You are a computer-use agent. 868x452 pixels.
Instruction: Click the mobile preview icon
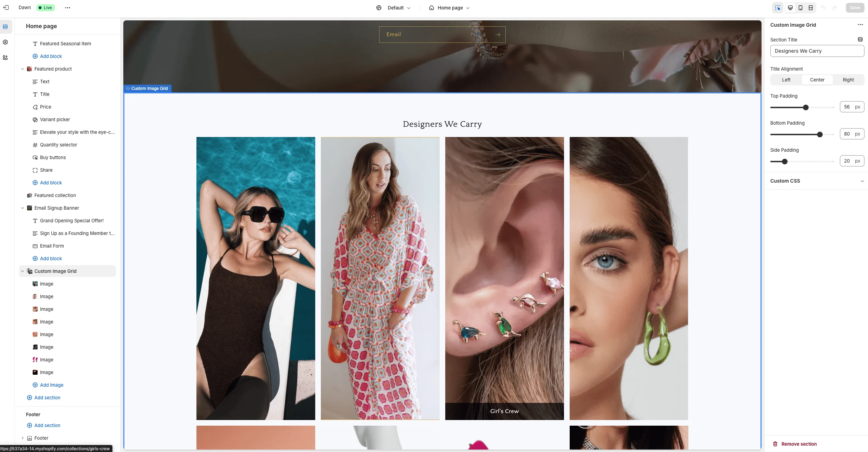tap(800, 7)
